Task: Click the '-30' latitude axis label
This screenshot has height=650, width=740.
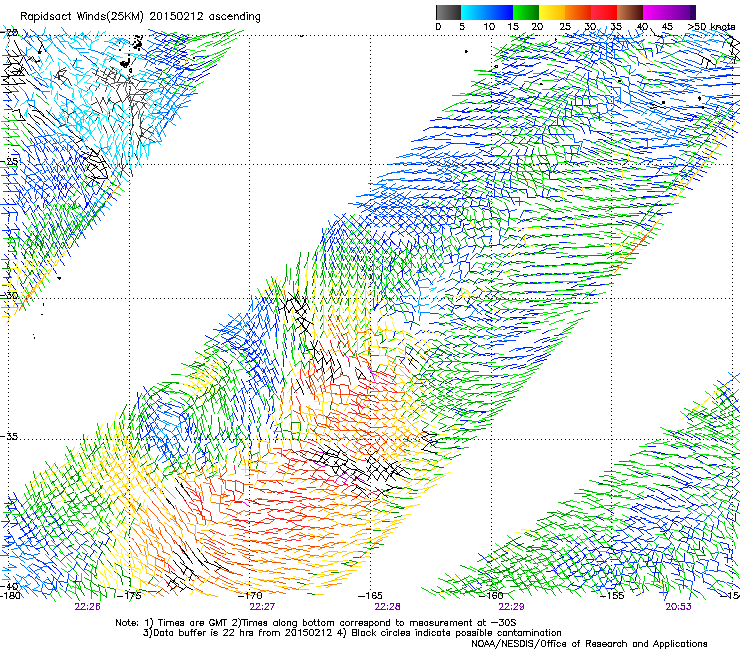Action: [x=9, y=295]
